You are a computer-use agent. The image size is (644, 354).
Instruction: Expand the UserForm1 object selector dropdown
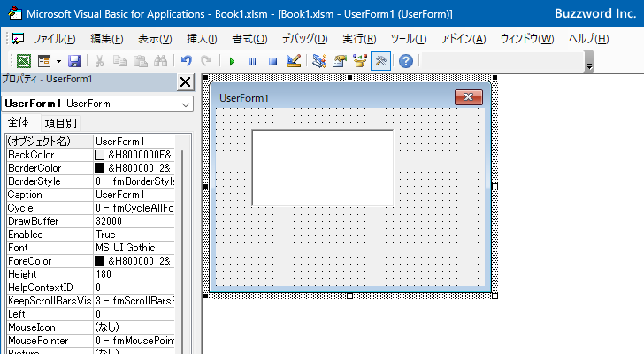[x=185, y=104]
